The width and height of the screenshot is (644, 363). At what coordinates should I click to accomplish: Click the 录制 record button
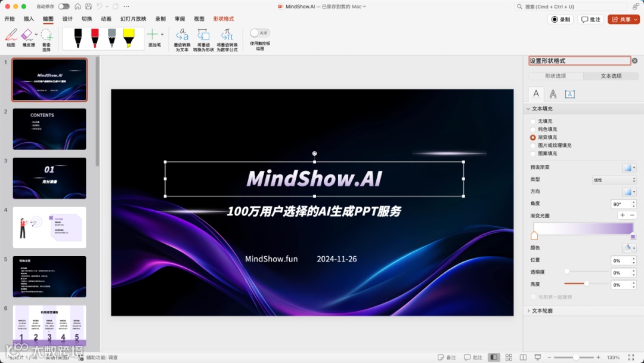click(x=561, y=19)
